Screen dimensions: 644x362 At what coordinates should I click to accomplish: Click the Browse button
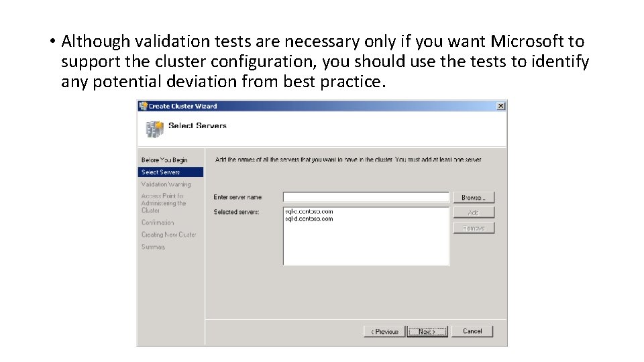pos(474,197)
